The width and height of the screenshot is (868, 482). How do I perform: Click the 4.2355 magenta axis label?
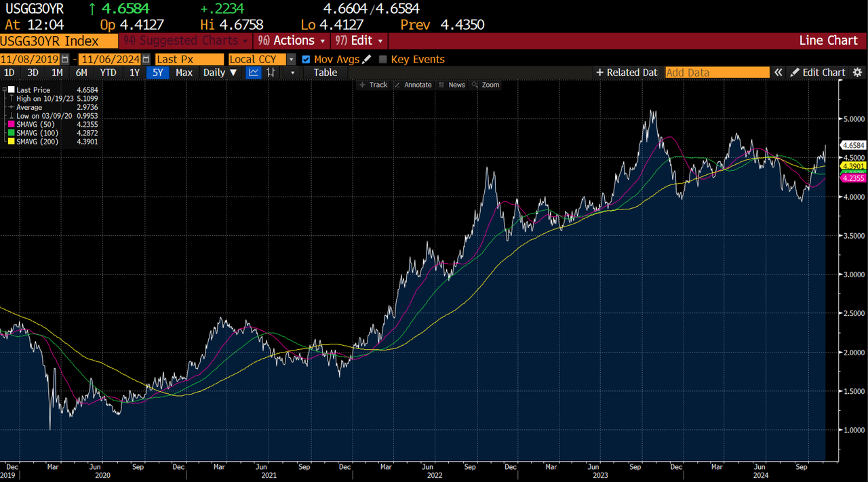pos(853,178)
